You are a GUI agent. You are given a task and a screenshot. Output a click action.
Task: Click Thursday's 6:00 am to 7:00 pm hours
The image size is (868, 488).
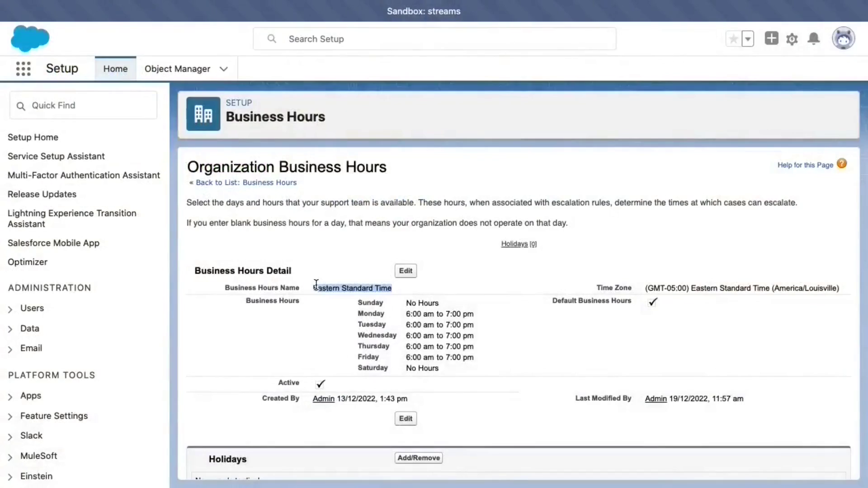[x=439, y=346]
